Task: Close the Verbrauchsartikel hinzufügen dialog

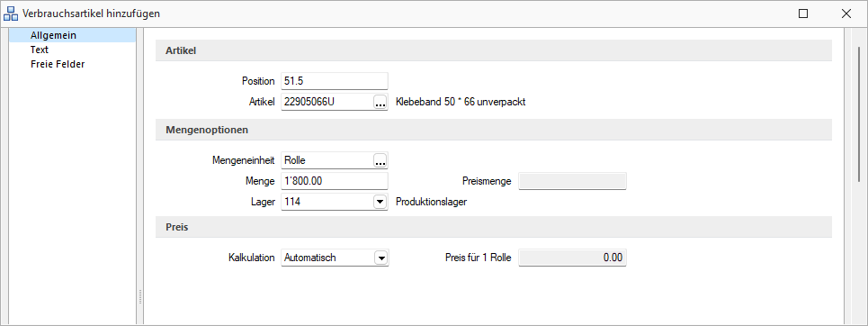Action: click(846, 14)
